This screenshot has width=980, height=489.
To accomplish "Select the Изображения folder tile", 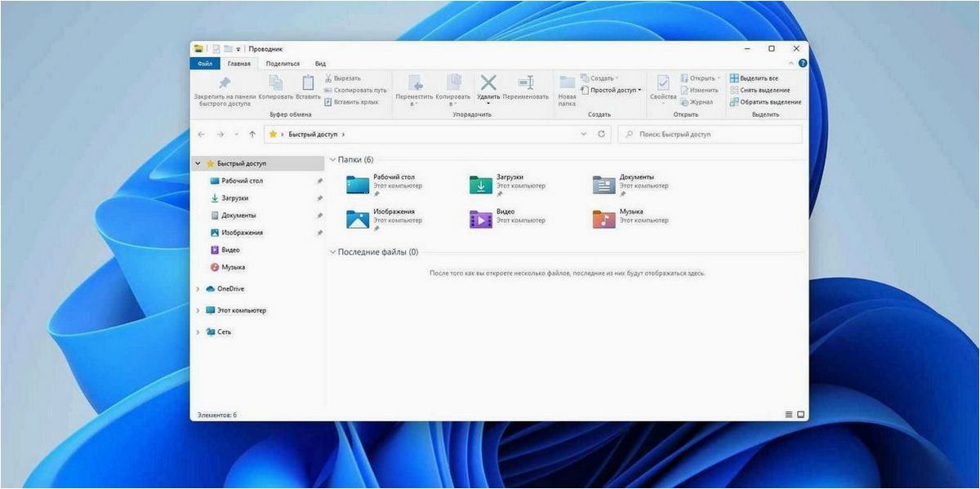I will point(385,218).
